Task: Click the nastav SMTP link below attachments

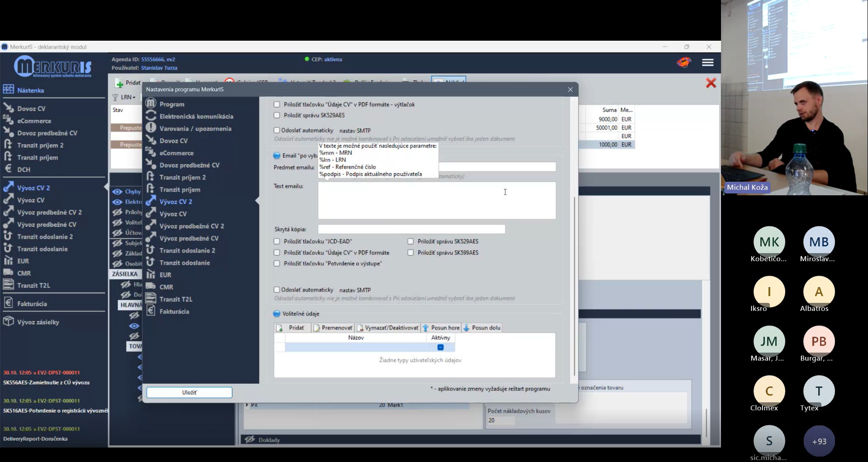Action: coord(355,290)
